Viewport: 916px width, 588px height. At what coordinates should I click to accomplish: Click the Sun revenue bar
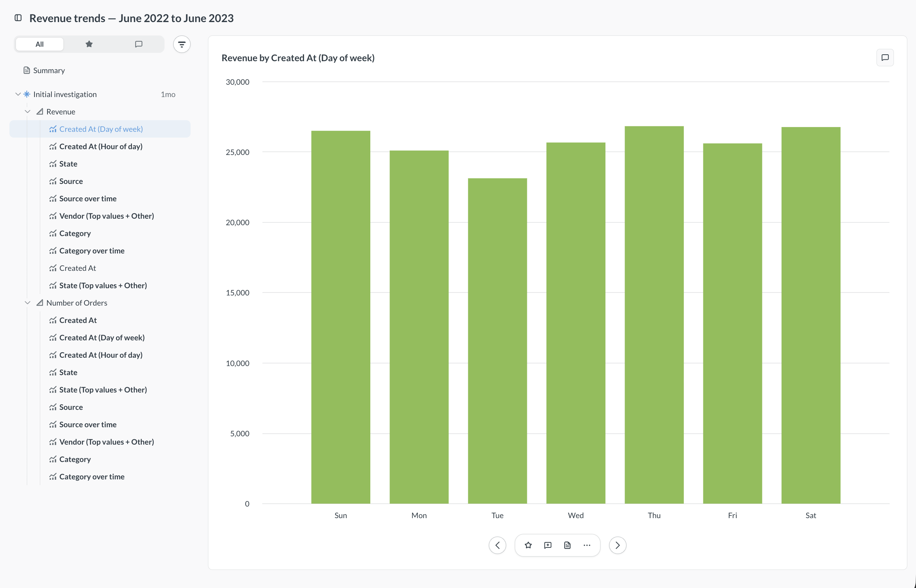point(341,317)
